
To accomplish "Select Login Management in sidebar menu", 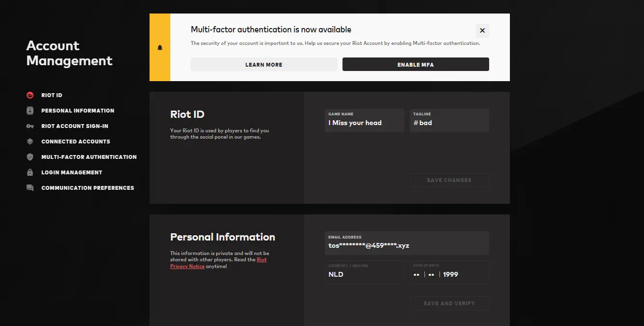I will point(72,172).
